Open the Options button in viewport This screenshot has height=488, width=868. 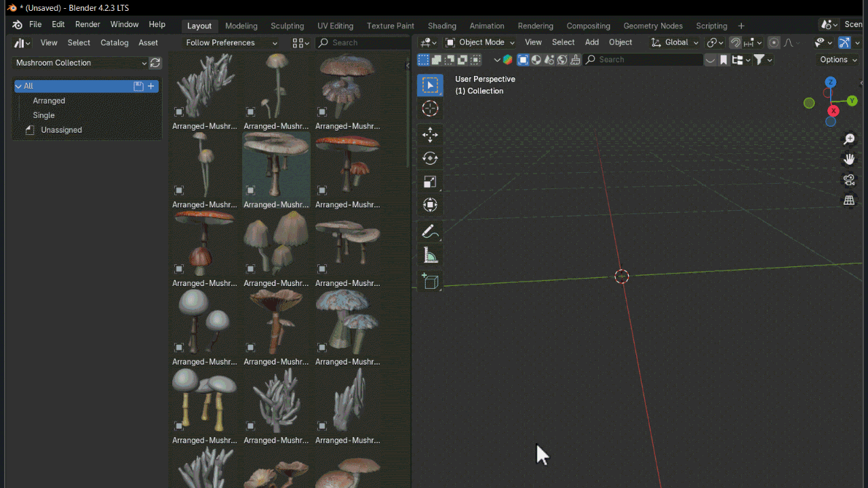(839, 60)
